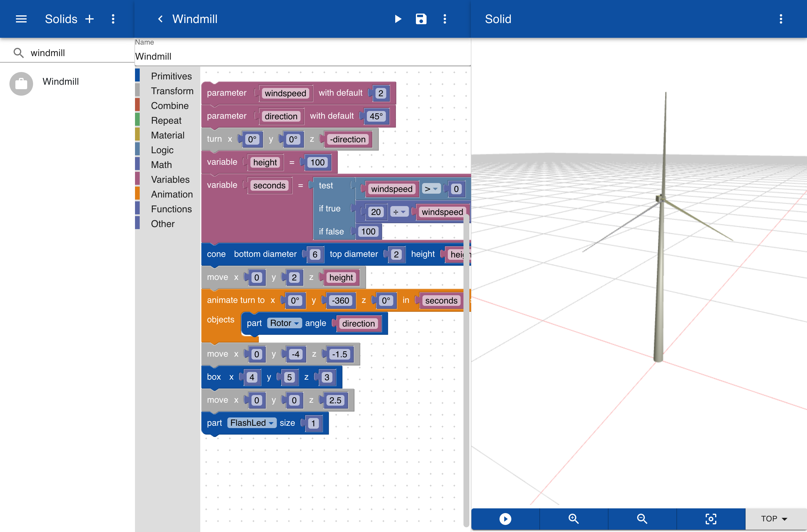
Task: Open the greater-than comparison operator dropdown
Action: (431, 189)
